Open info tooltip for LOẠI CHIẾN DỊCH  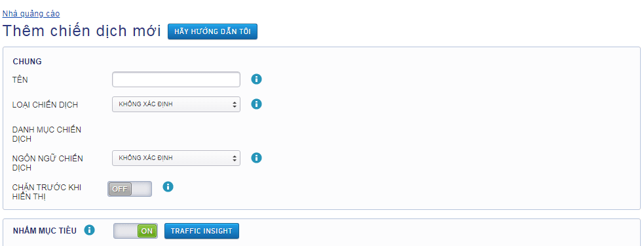click(x=256, y=104)
